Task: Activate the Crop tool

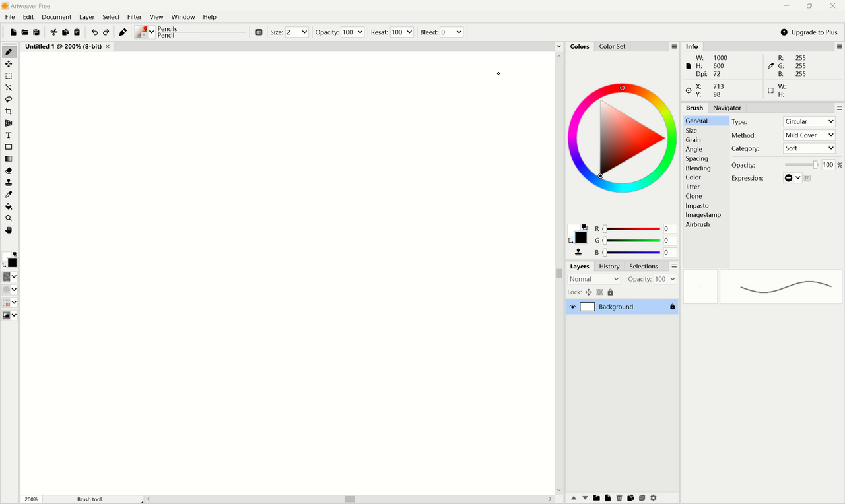Action: (x=9, y=111)
